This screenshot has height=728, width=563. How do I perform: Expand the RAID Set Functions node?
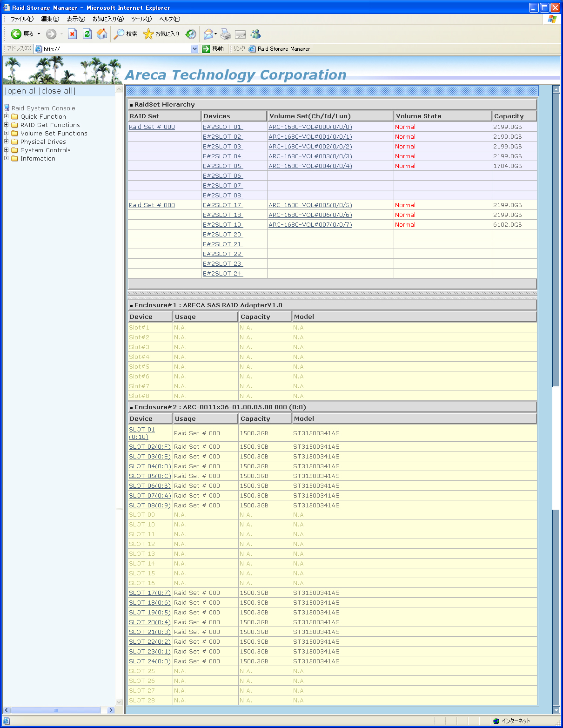pyautogui.click(x=7, y=125)
